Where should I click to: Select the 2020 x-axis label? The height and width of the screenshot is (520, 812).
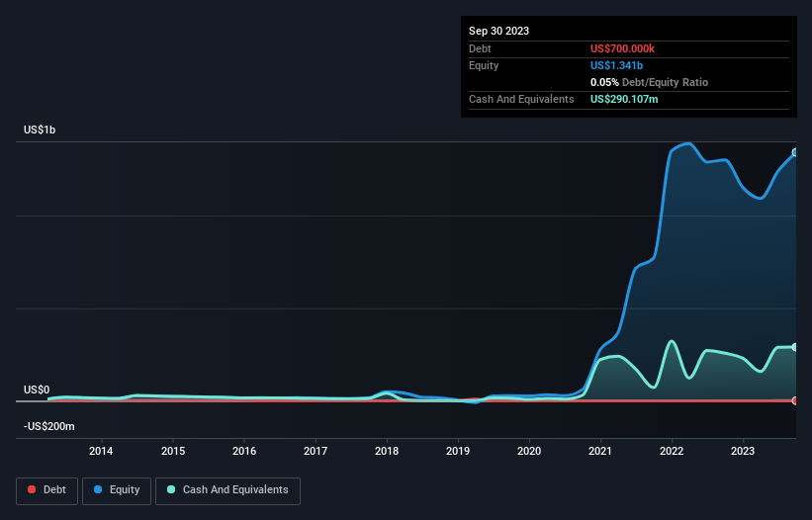point(529,451)
